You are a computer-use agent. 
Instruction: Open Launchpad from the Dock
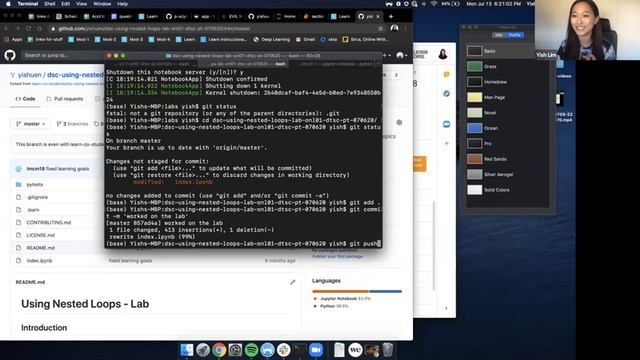[x=203, y=350]
